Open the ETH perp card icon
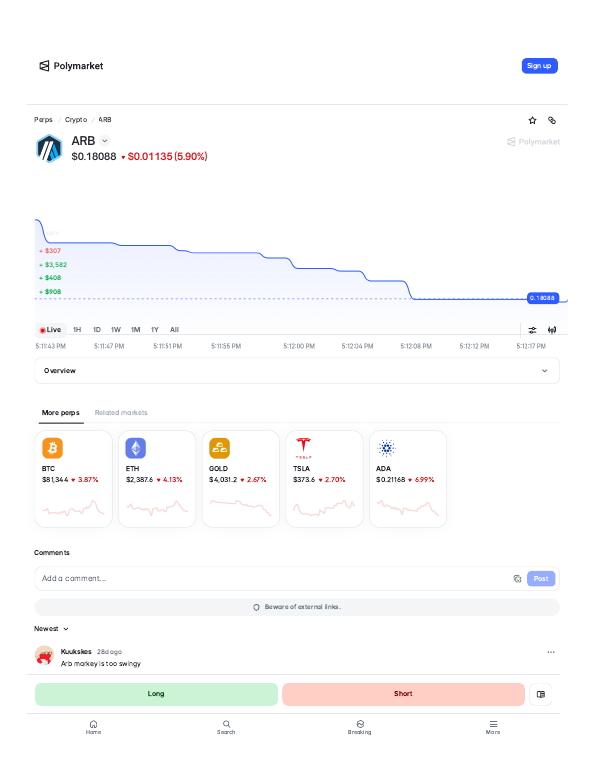The height and width of the screenshot is (770, 595). pos(136,448)
